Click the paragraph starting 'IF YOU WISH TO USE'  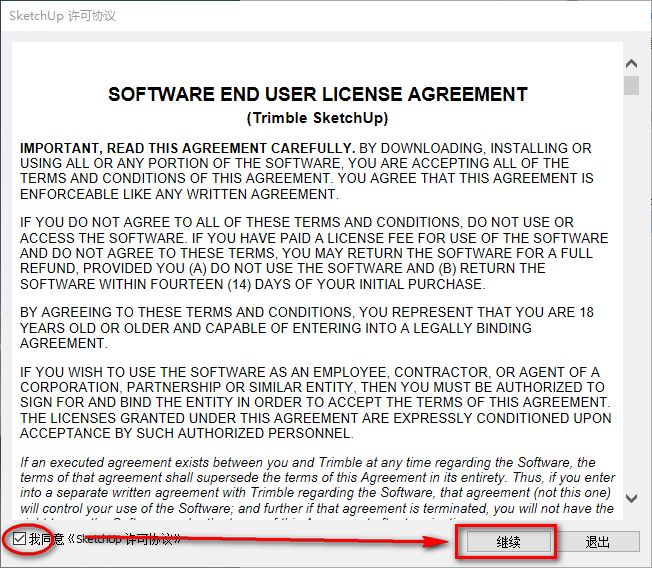pyautogui.click(x=312, y=403)
